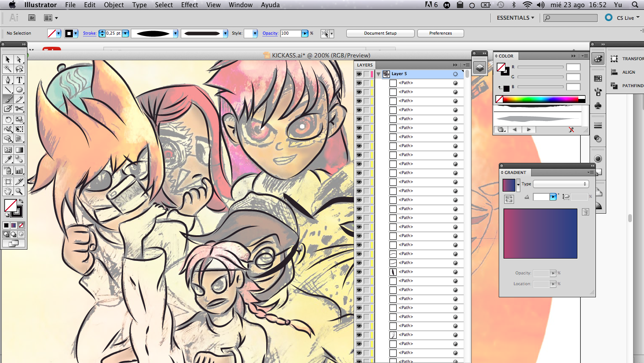Activate the Paintbrush tool
The height and width of the screenshot is (363, 644).
(8, 99)
